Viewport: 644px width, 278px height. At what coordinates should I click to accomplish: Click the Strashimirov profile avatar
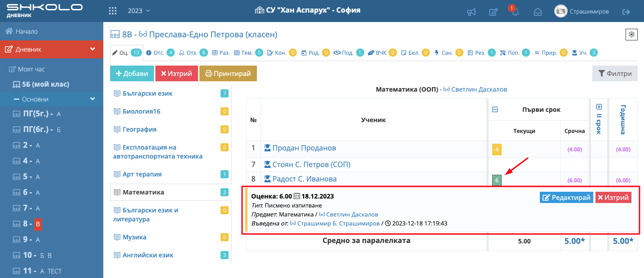click(x=560, y=12)
